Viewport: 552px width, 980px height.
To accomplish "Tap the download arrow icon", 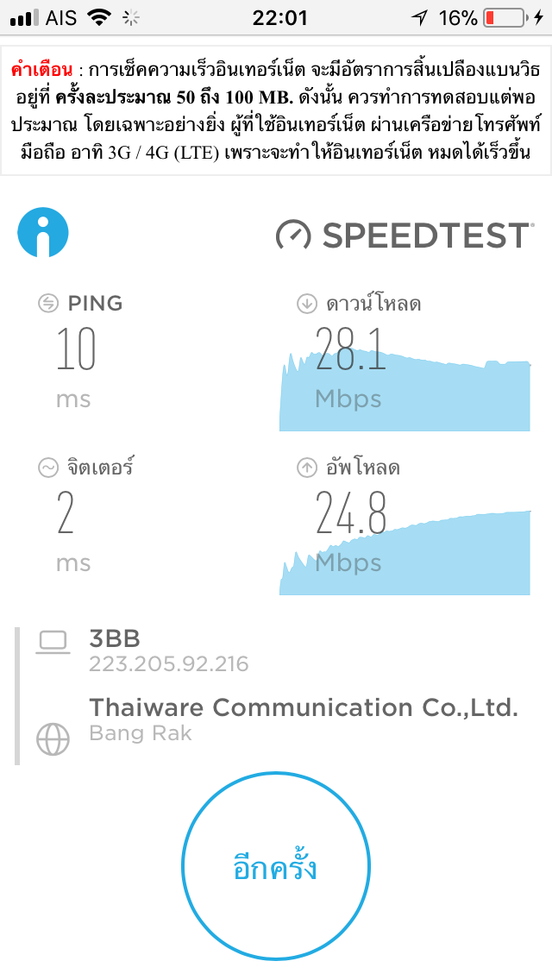I will point(306,304).
